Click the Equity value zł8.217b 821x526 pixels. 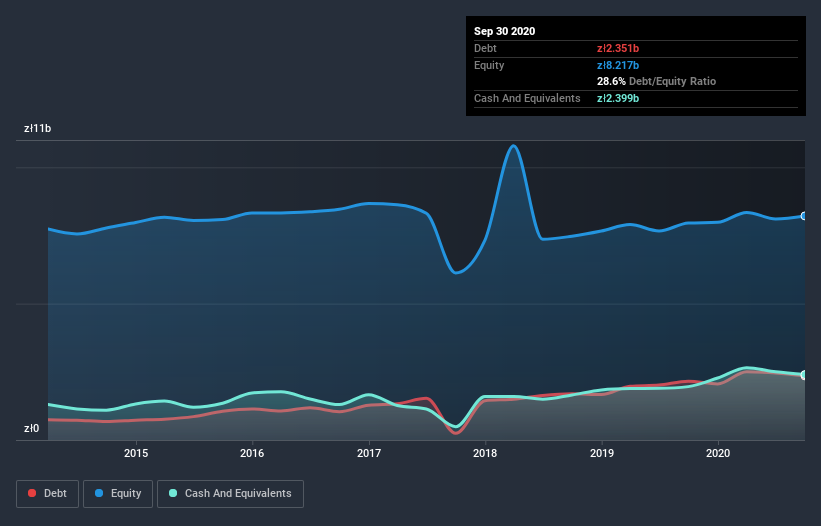click(x=618, y=65)
